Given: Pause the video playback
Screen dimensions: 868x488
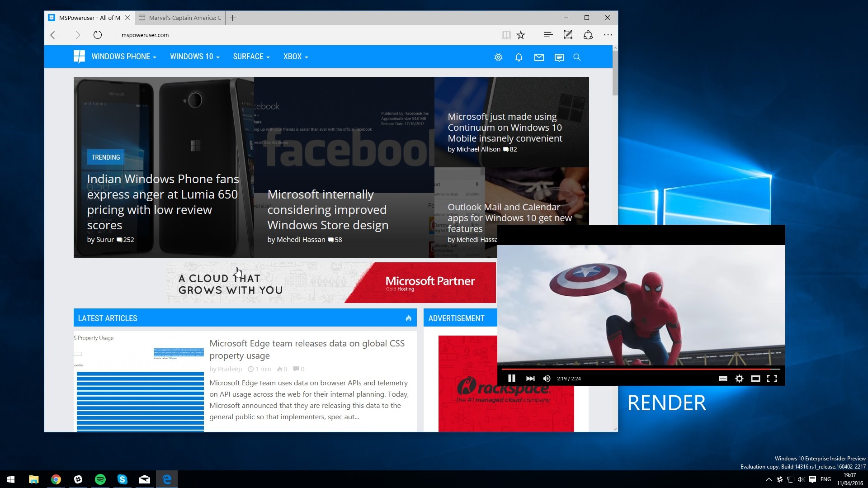Looking at the screenshot, I should pyautogui.click(x=511, y=379).
